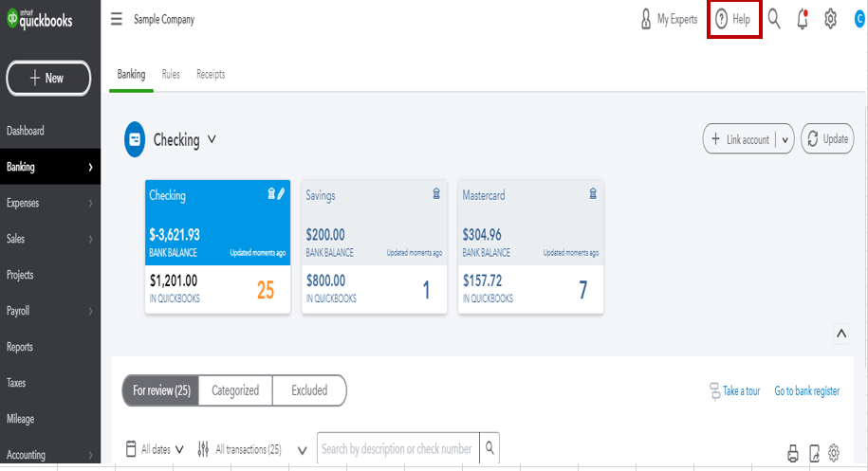This screenshot has height=471, width=868.
Task: Select the Categorized tab
Action: [x=235, y=390]
